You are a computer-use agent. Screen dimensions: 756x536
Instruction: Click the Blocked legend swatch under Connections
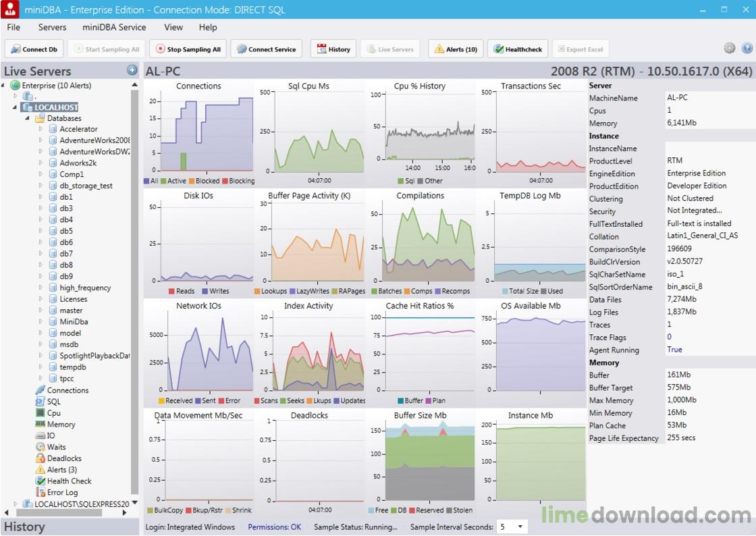tap(192, 181)
